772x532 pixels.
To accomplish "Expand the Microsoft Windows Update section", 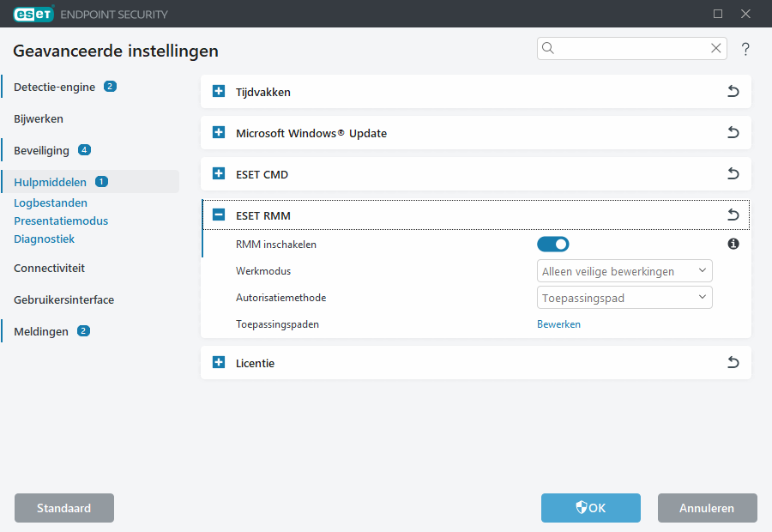I will [x=218, y=133].
